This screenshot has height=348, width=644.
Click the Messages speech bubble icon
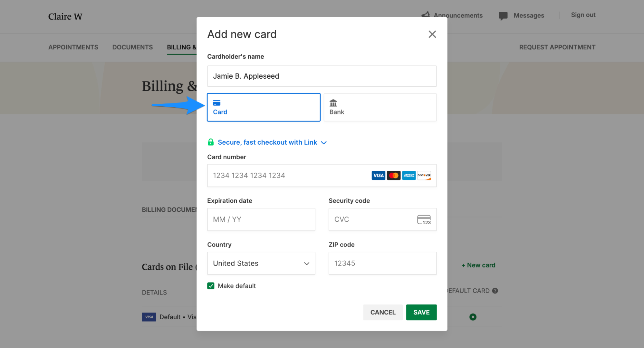coord(503,16)
